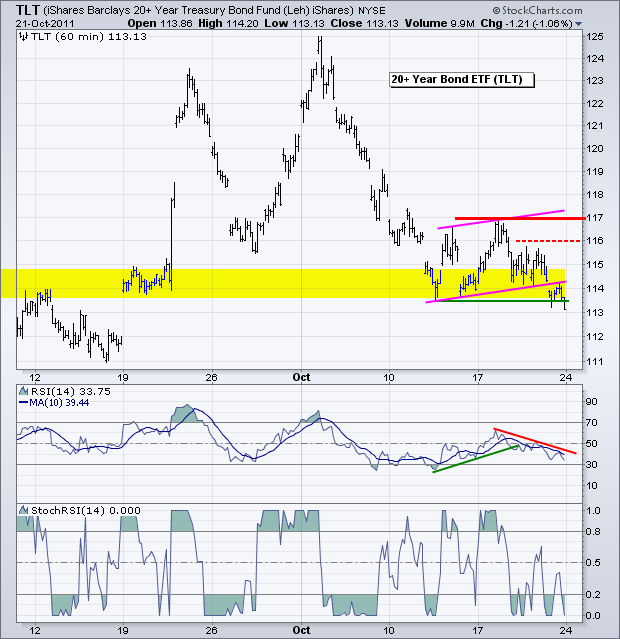Open the header dropdown arrow after Chg value
The height and width of the screenshot is (639, 620).
[x=578, y=24]
